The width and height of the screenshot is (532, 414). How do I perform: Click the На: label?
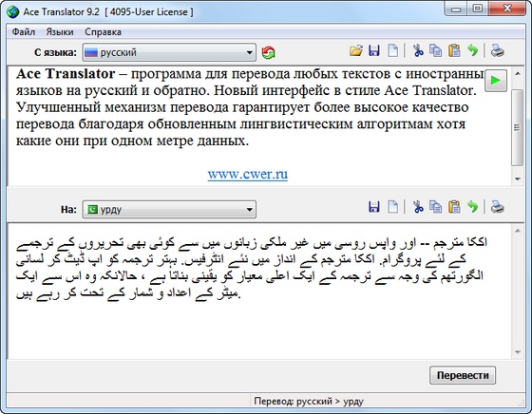[68, 210]
